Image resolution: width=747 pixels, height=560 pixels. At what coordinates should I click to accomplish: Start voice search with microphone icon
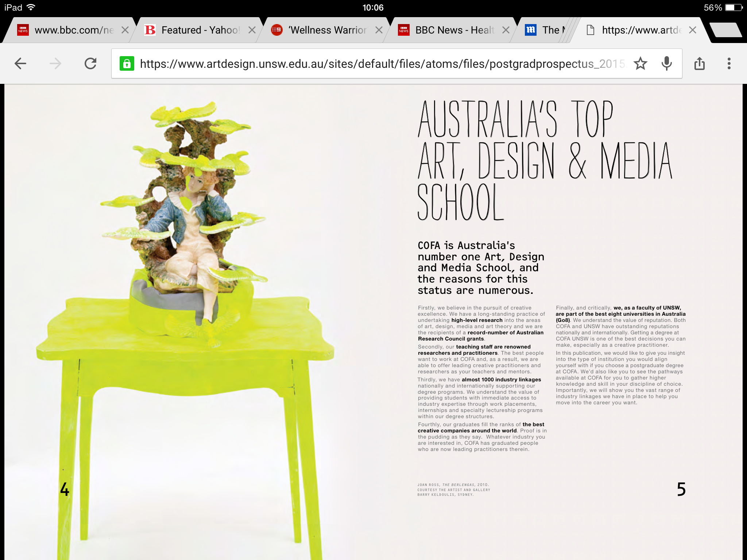click(666, 64)
